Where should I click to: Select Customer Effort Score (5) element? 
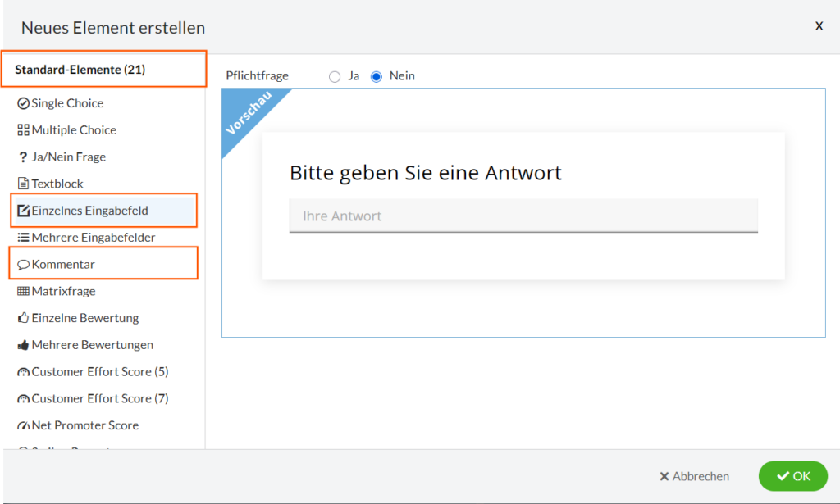click(x=99, y=372)
